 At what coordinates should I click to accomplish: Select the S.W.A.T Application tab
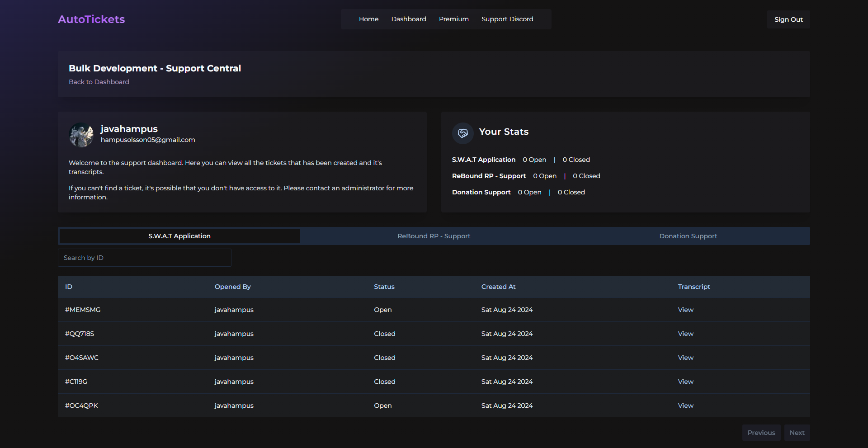tap(179, 236)
